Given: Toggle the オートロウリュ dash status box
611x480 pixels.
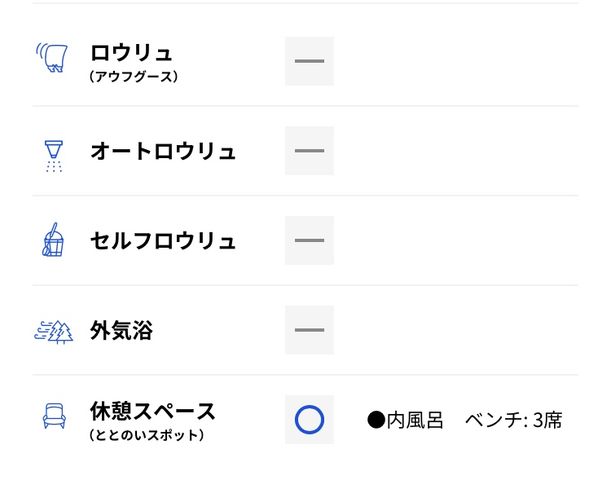Looking at the screenshot, I should click(309, 151).
